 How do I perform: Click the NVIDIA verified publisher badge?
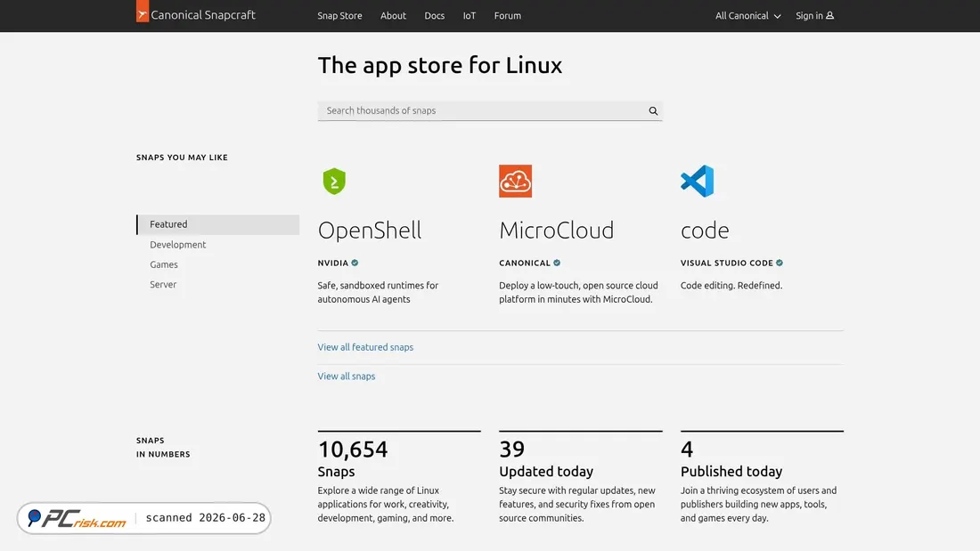[x=355, y=263]
